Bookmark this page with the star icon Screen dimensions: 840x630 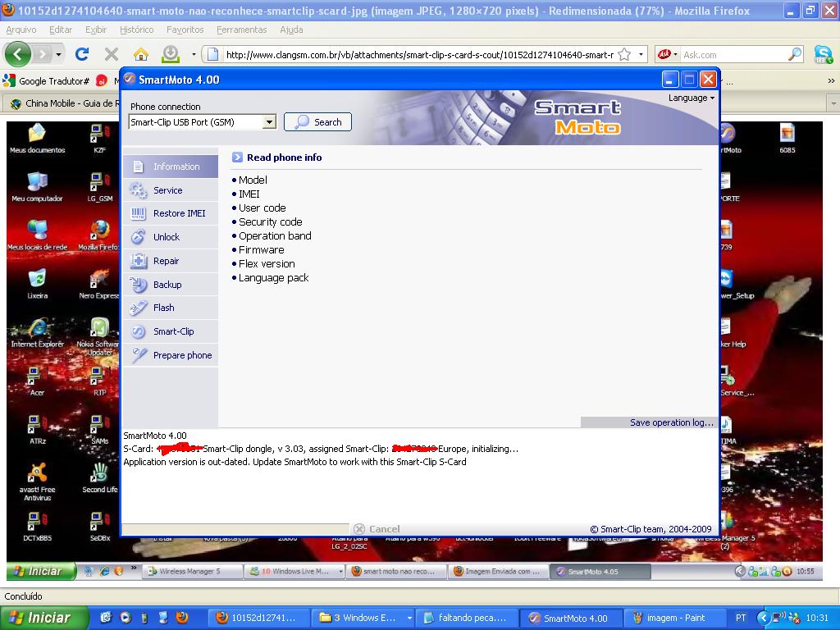624,55
